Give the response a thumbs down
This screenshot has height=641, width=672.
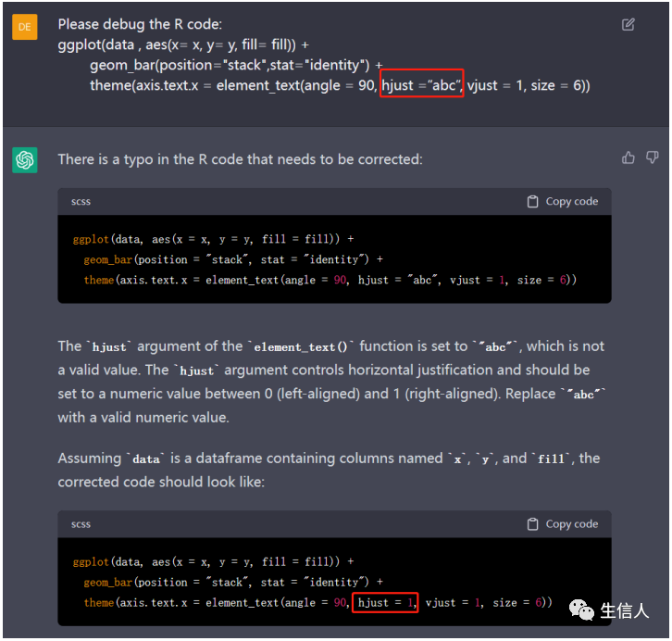point(653,157)
